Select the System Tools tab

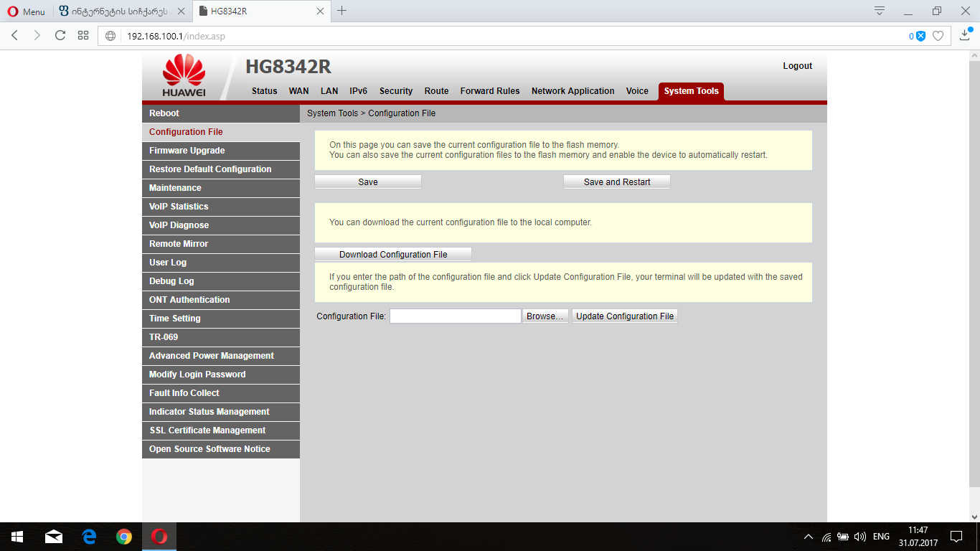tap(692, 91)
